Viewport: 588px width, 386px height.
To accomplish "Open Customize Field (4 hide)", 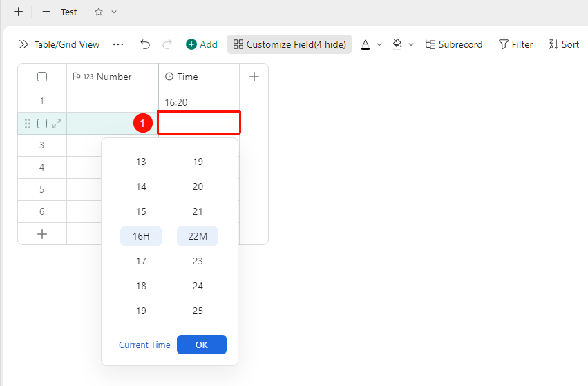I will pyautogui.click(x=290, y=44).
